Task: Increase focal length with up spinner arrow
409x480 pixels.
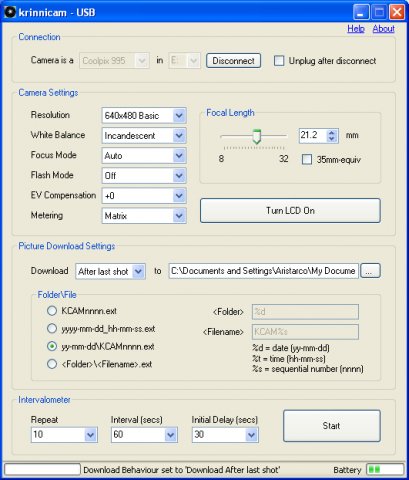Action: coord(332,132)
